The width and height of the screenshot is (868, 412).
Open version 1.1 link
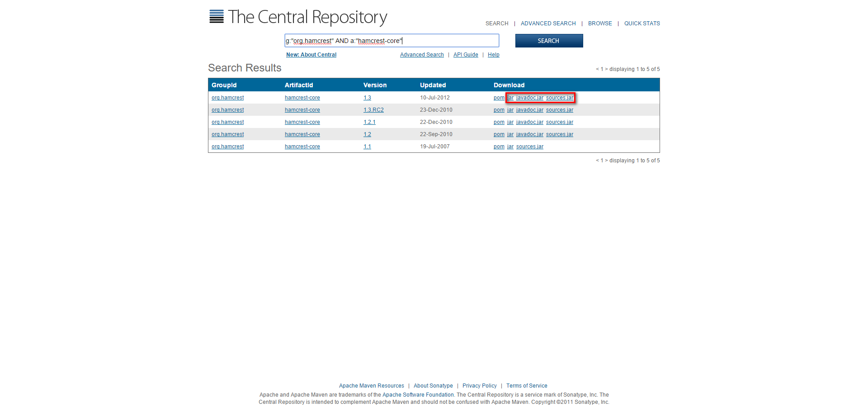367,147
